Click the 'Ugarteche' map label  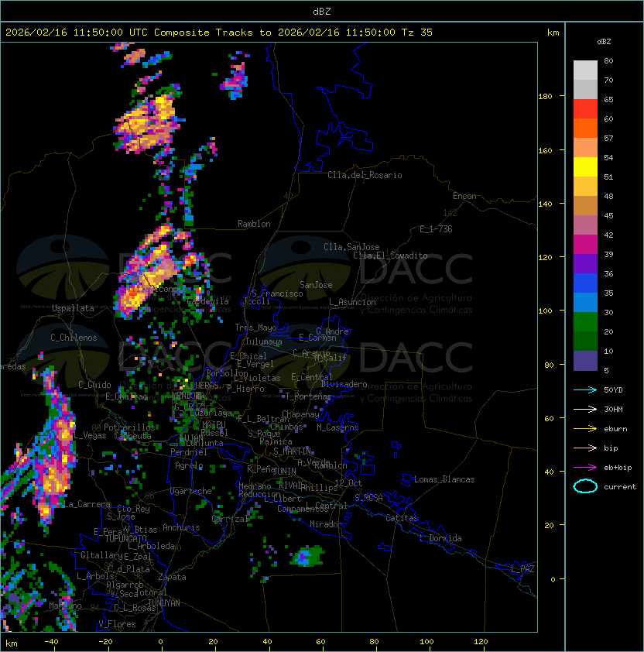tap(191, 491)
